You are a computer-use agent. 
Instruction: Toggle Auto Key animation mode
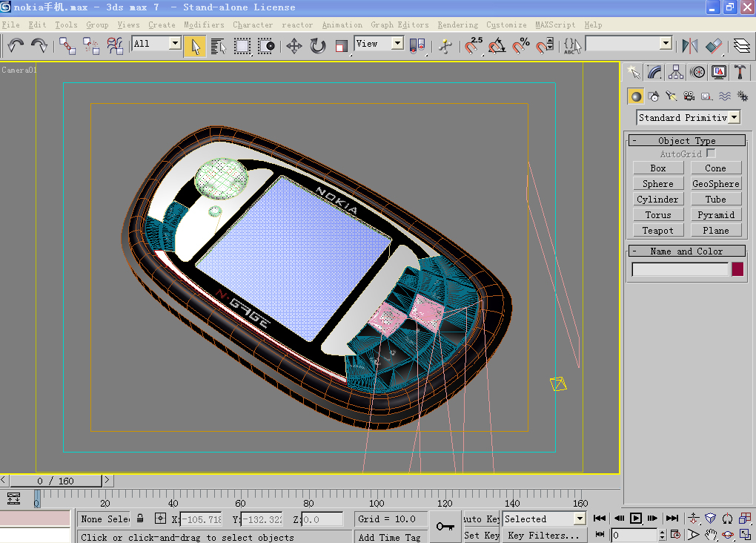481,519
